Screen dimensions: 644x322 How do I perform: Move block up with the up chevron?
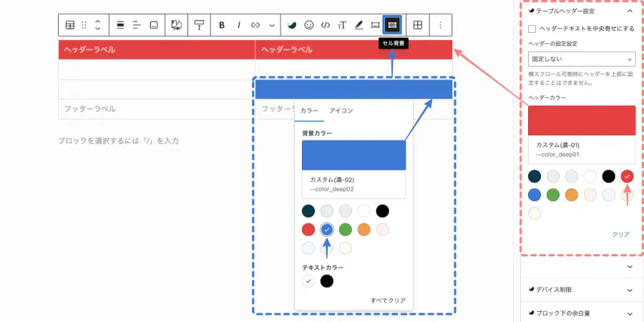tap(97, 21)
